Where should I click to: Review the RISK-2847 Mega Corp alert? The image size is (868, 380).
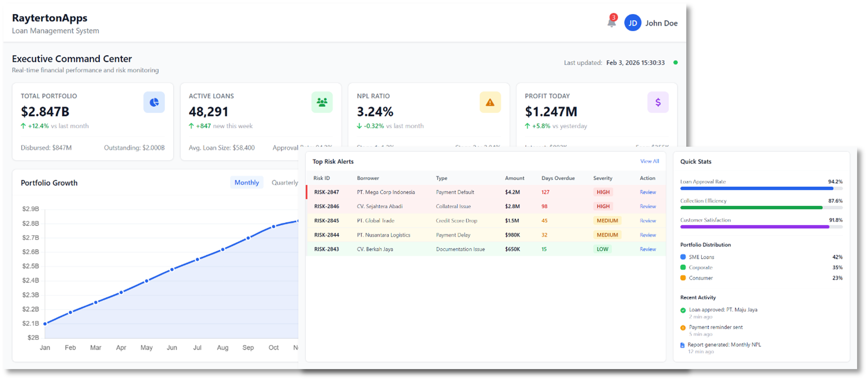[x=648, y=192]
